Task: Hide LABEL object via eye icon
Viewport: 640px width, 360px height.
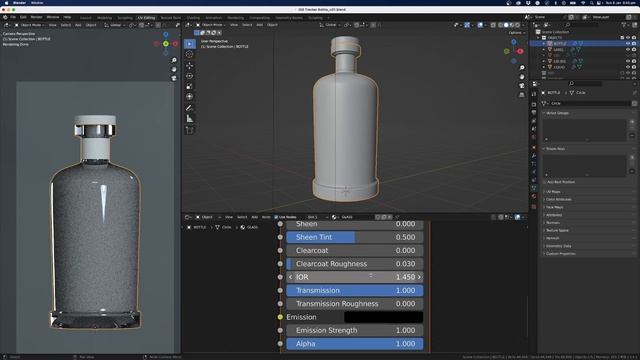Action: pos(628,49)
